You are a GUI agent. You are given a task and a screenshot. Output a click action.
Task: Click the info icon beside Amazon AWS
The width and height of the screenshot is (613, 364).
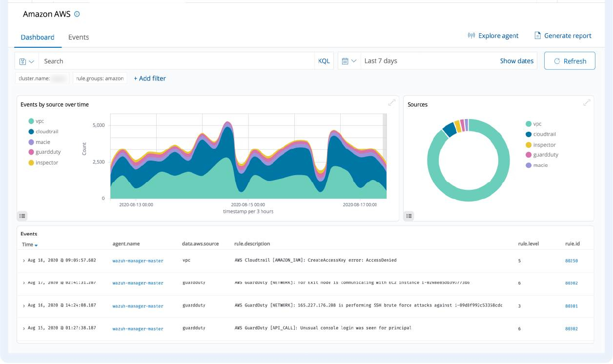[x=77, y=14]
